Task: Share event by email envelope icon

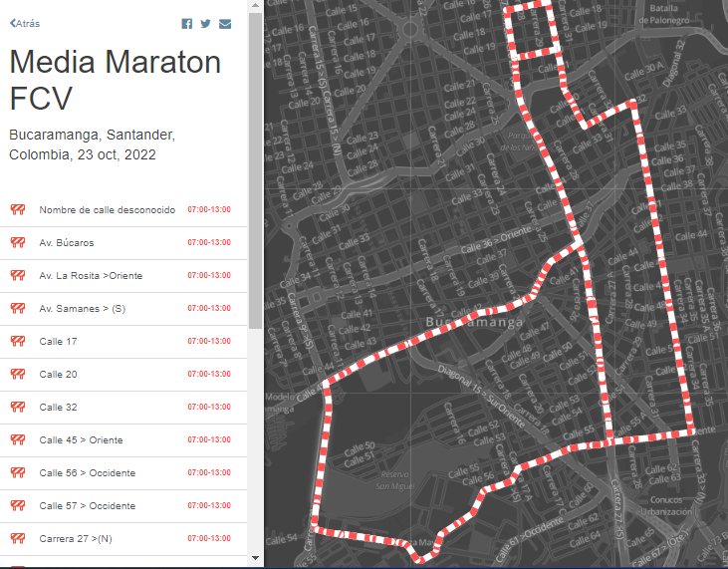Action: point(225,24)
